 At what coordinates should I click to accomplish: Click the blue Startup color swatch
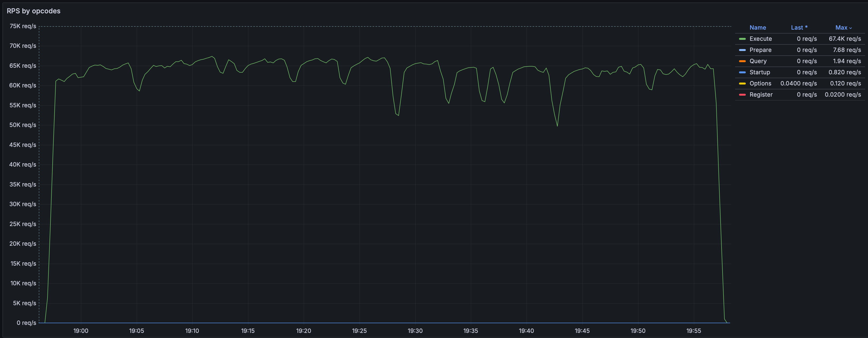(x=742, y=72)
